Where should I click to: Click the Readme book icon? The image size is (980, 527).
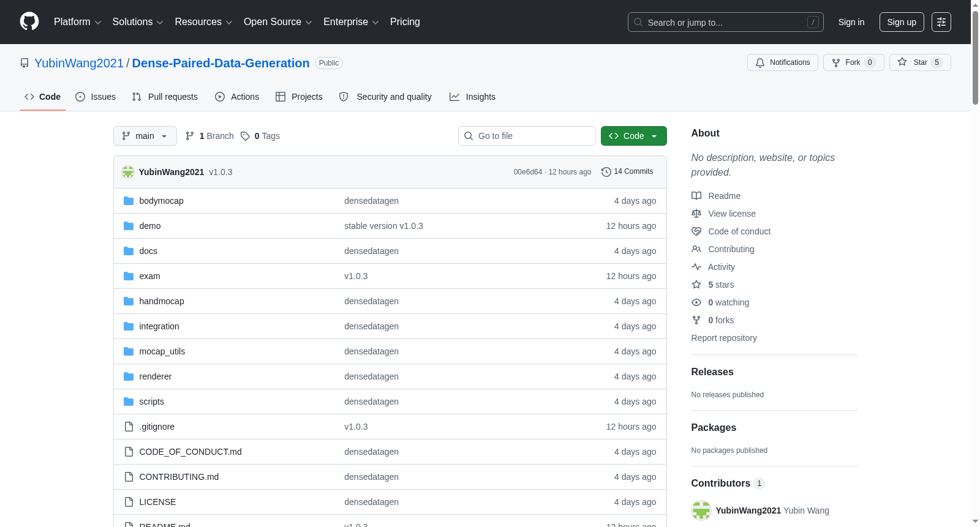696,196
